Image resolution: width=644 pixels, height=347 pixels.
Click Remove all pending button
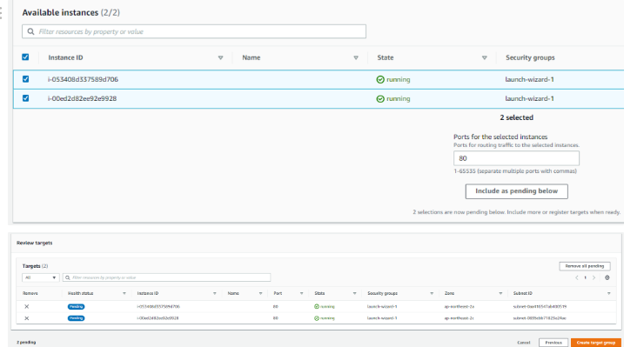click(585, 266)
